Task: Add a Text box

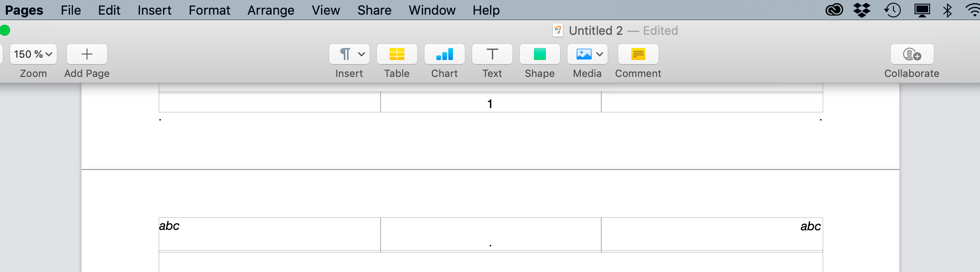Action: coord(492,54)
